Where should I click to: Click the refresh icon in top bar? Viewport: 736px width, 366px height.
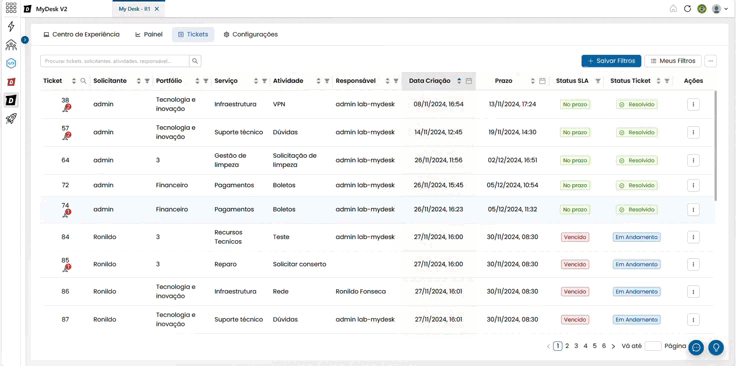687,8
